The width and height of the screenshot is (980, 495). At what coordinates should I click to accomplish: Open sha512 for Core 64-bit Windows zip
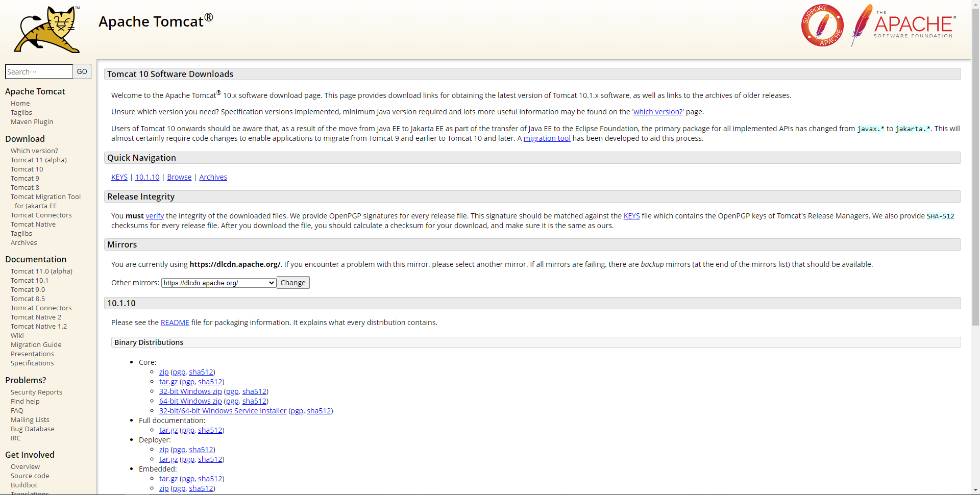click(x=255, y=401)
